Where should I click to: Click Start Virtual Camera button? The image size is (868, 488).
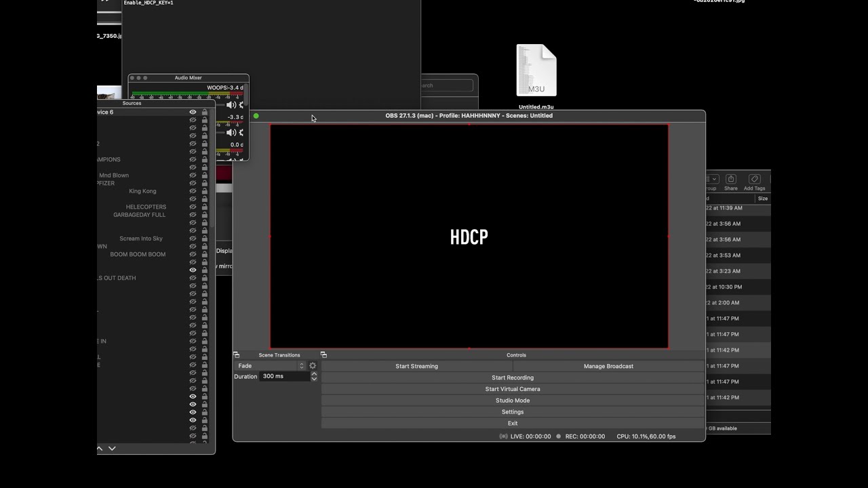coord(513,389)
